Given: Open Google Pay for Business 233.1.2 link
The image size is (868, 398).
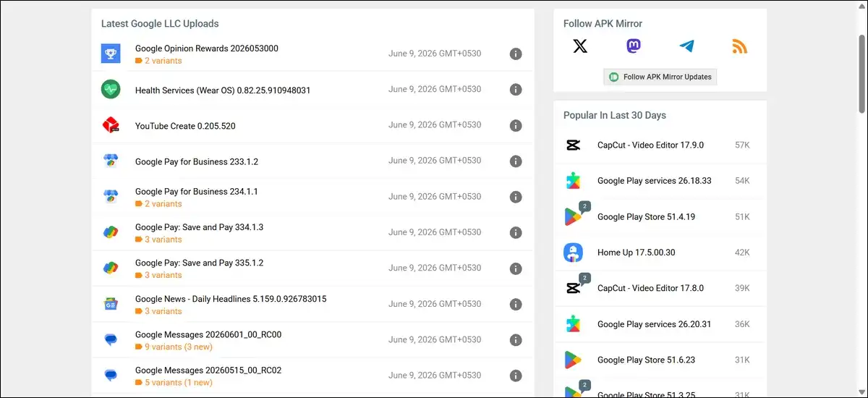Looking at the screenshot, I should [x=197, y=161].
